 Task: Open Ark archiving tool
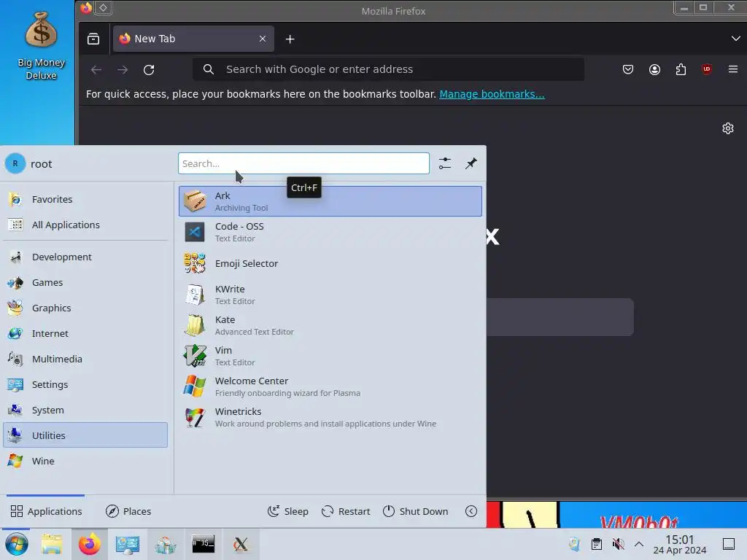click(x=330, y=201)
